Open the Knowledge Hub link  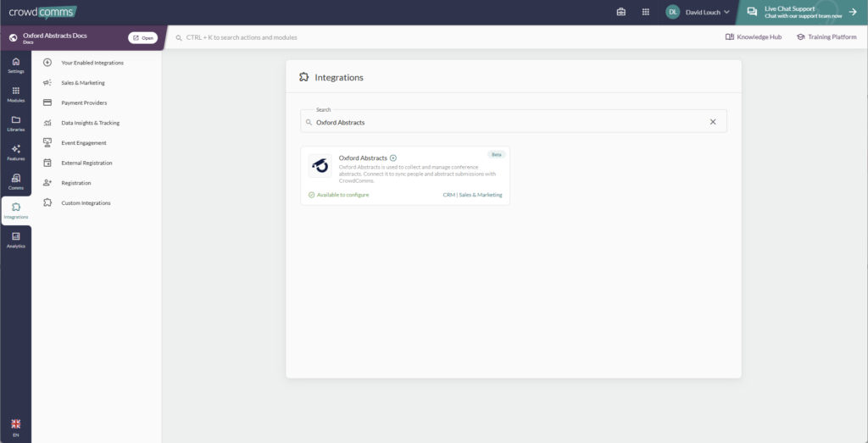pos(754,37)
